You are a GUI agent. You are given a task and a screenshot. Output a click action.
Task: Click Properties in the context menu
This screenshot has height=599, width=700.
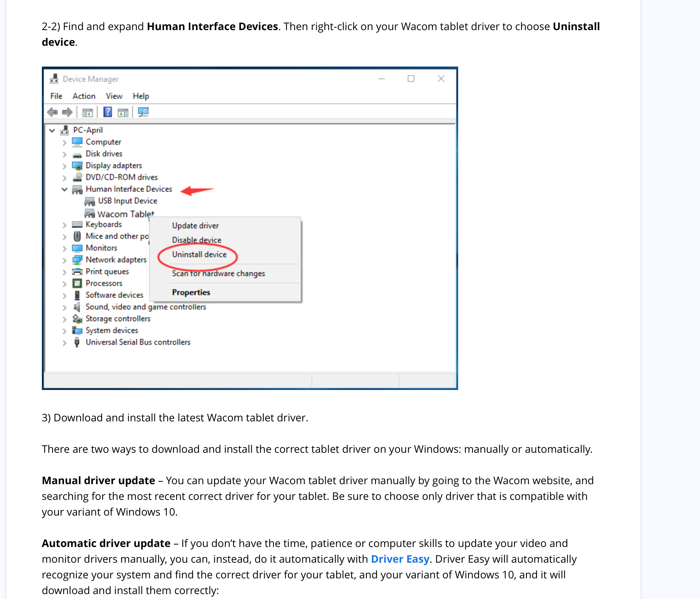click(x=191, y=292)
